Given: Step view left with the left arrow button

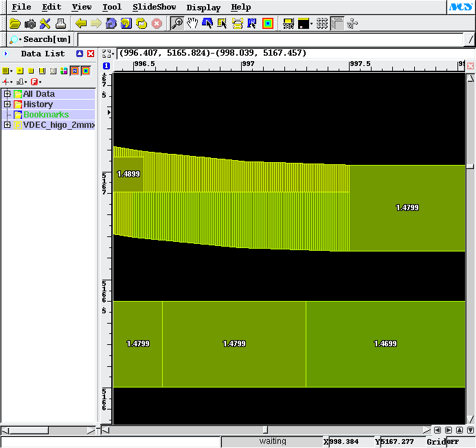Looking at the screenshot, I should 438,430.
